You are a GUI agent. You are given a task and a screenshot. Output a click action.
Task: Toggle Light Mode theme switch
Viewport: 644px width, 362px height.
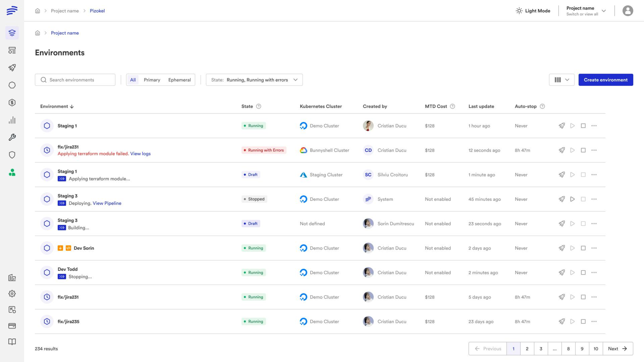click(x=532, y=11)
